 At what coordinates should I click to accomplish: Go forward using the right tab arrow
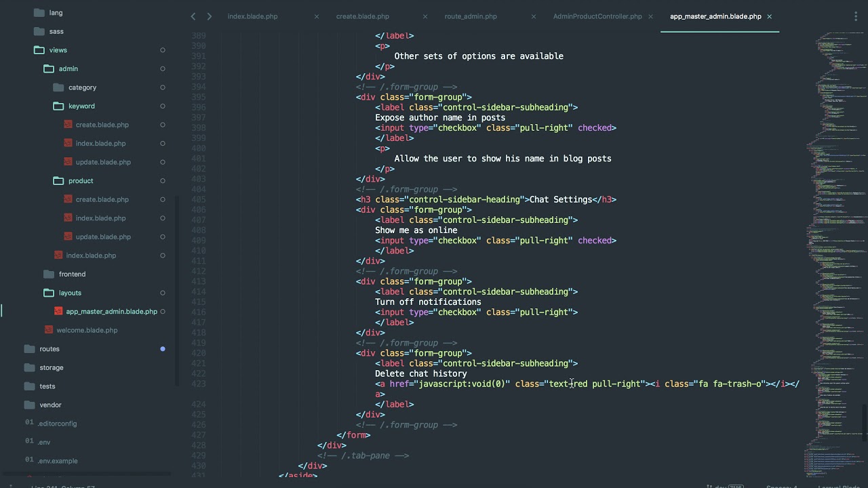click(x=209, y=16)
